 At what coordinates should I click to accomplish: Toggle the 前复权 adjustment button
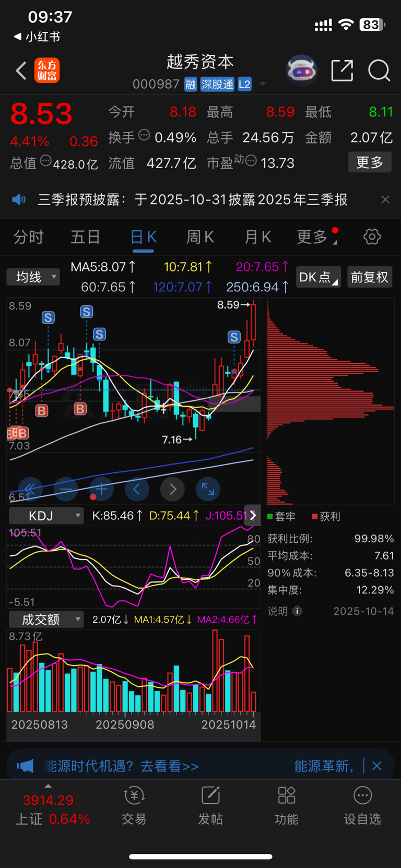370,277
